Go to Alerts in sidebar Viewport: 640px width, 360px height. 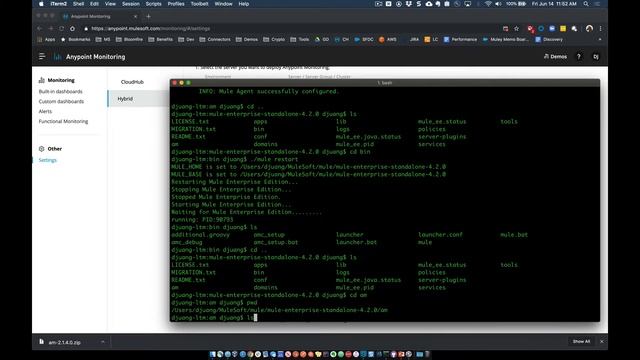click(x=45, y=111)
